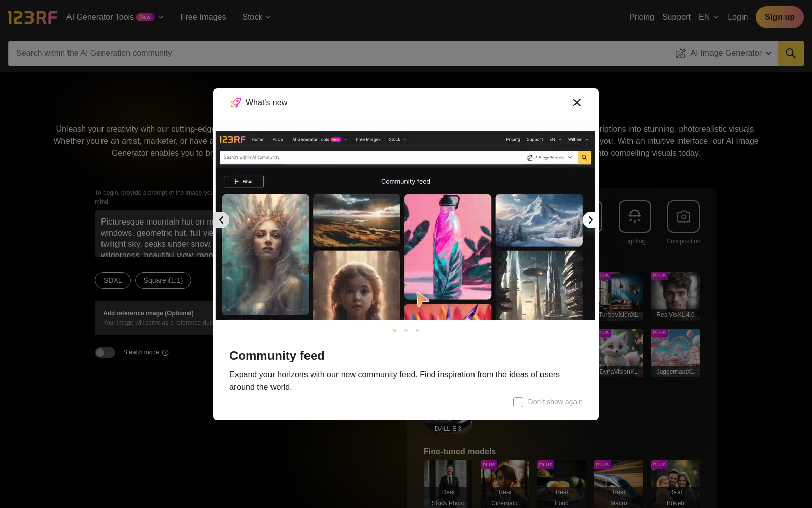
Task: Open EN language dropdown
Action: coord(708,17)
